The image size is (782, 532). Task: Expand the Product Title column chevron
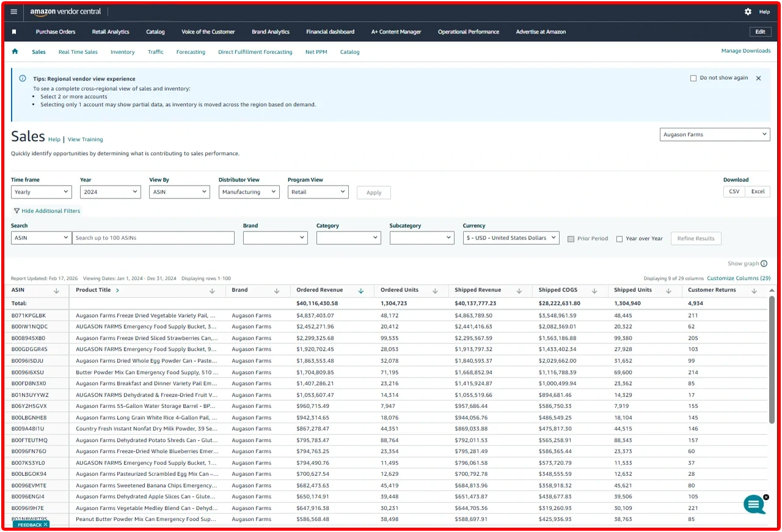(x=117, y=290)
